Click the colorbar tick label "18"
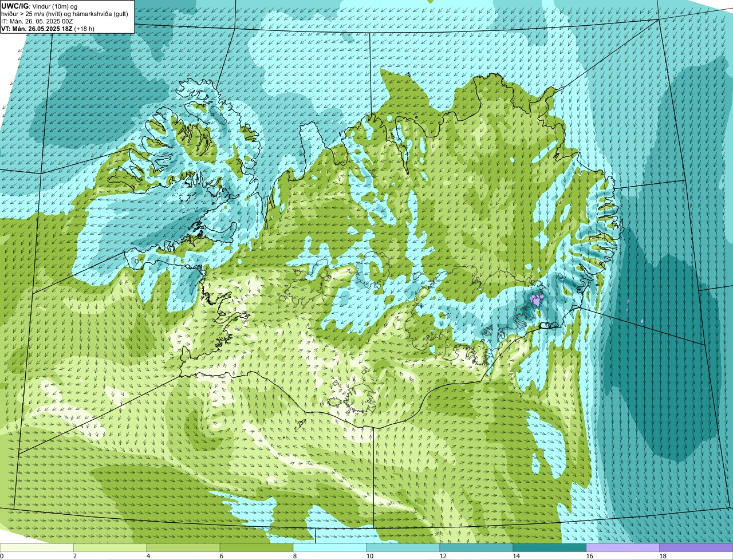The height and width of the screenshot is (560, 733). tap(663, 556)
